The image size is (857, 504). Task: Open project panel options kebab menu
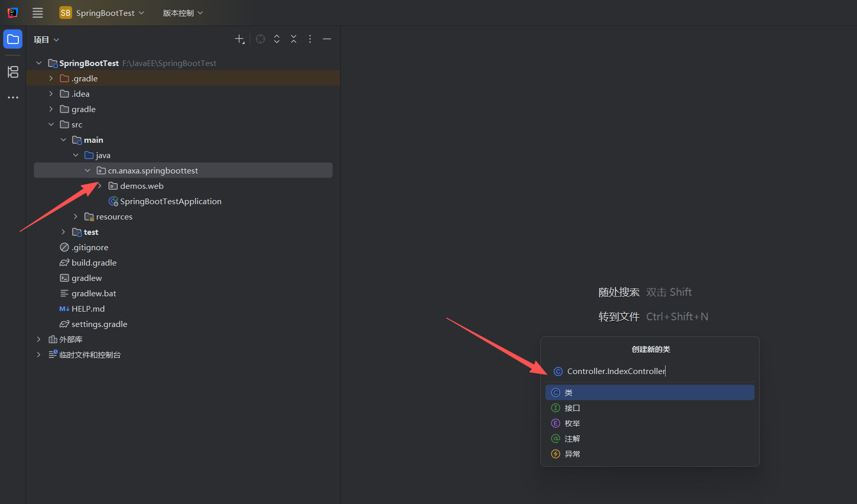pyautogui.click(x=310, y=39)
